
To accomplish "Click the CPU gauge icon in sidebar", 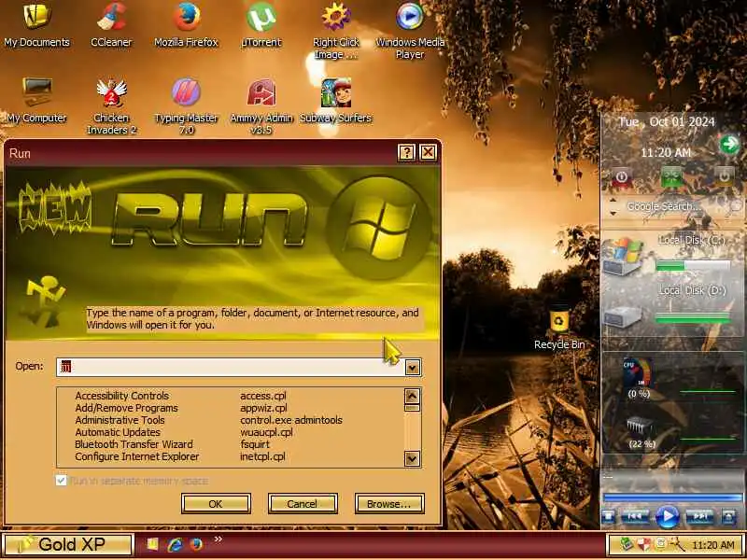I will pyautogui.click(x=639, y=373).
